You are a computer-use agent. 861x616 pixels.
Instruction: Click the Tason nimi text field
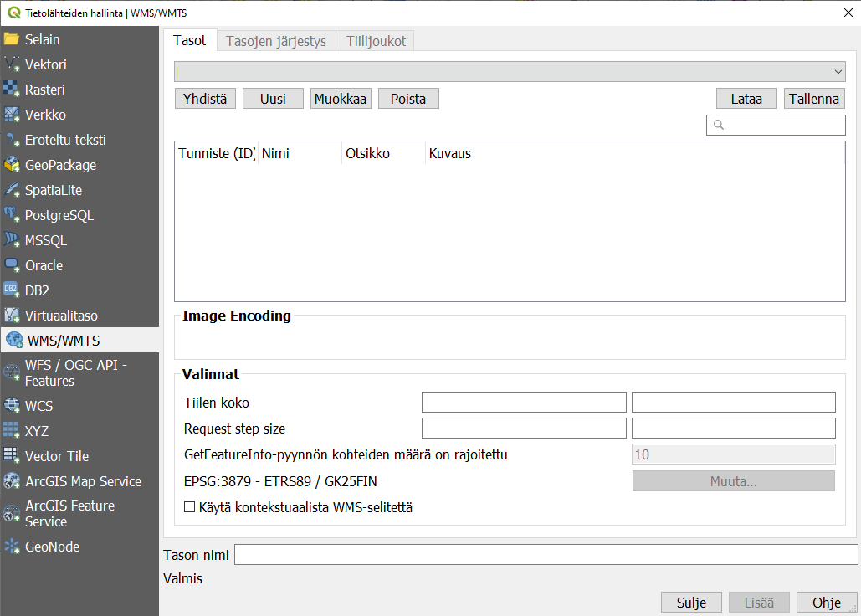[x=546, y=555]
